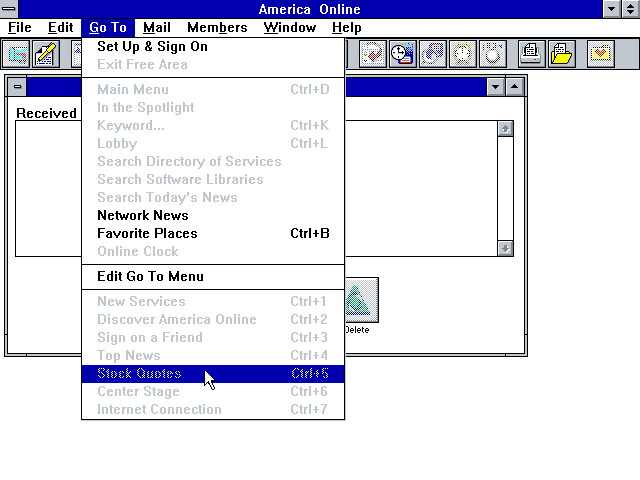The image size is (640, 480).
Task: Open Favorite Places heart folder icon
Action: tap(600, 53)
